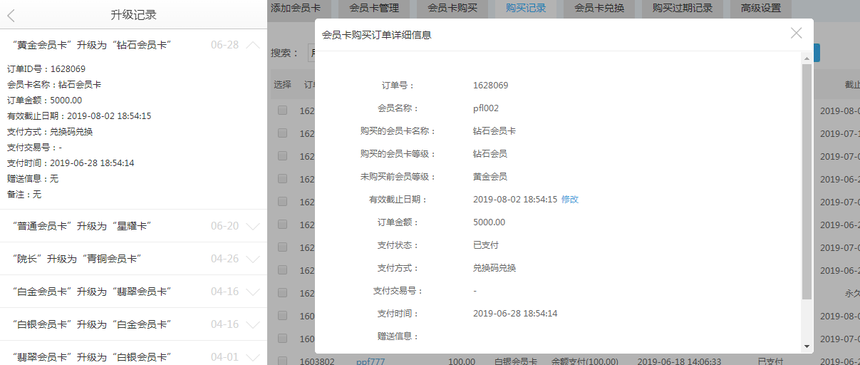Click the 06-20 date of the 星耀卡 record
860x365 pixels.
point(224,226)
